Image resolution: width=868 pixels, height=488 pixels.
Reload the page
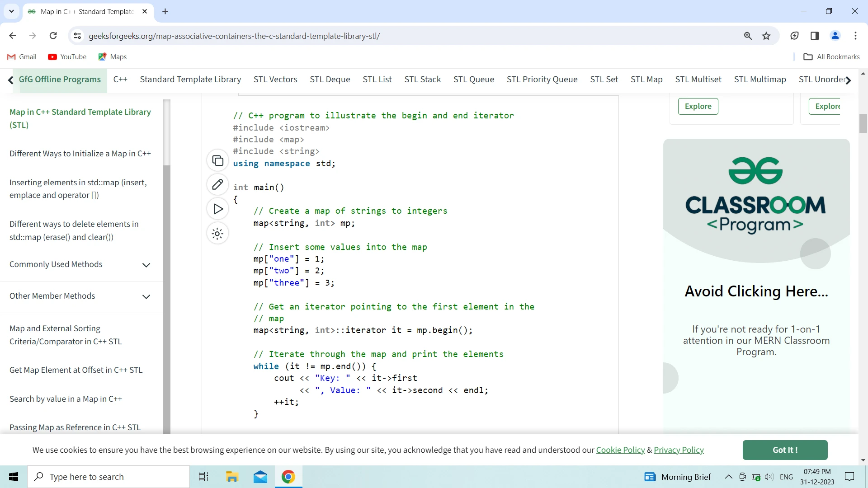(x=53, y=36)
